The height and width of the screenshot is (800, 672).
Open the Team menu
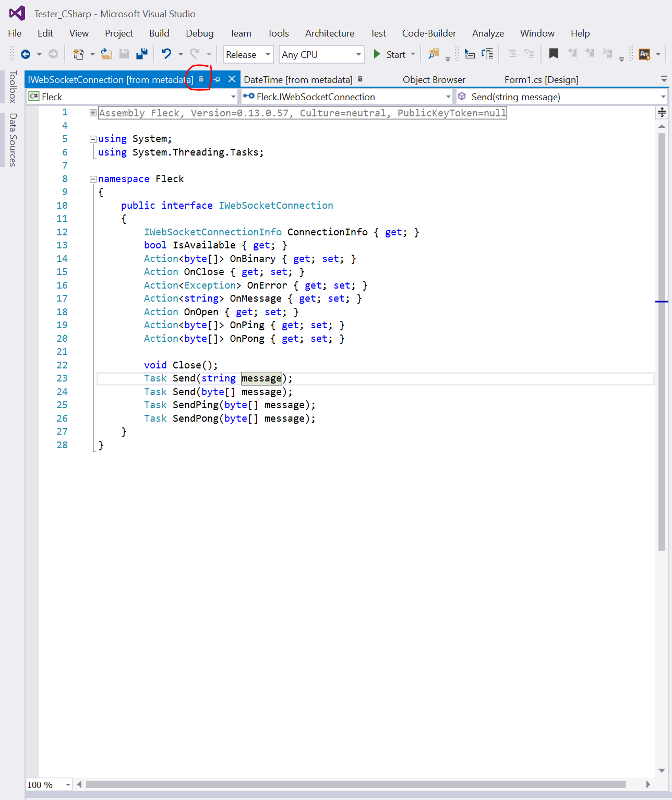[241, 33]
